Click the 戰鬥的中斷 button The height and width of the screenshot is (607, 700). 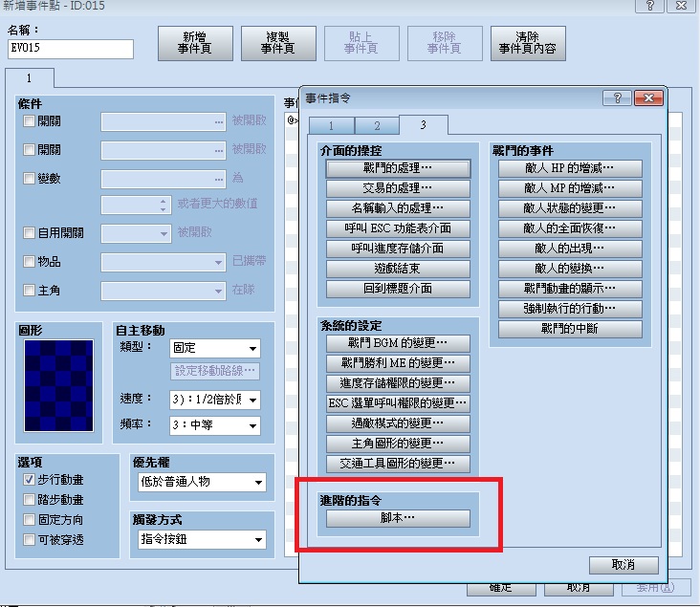point(570,329)
